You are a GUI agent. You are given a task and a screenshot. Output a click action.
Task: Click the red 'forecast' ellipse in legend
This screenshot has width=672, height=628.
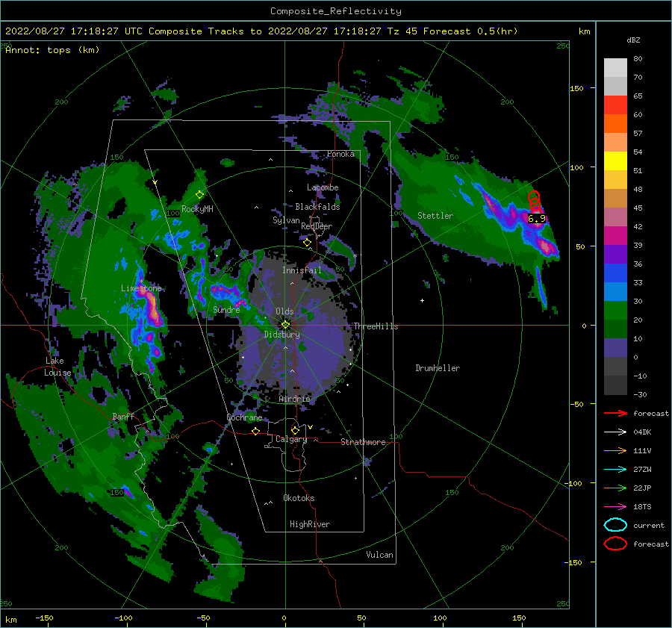(615, 544)
